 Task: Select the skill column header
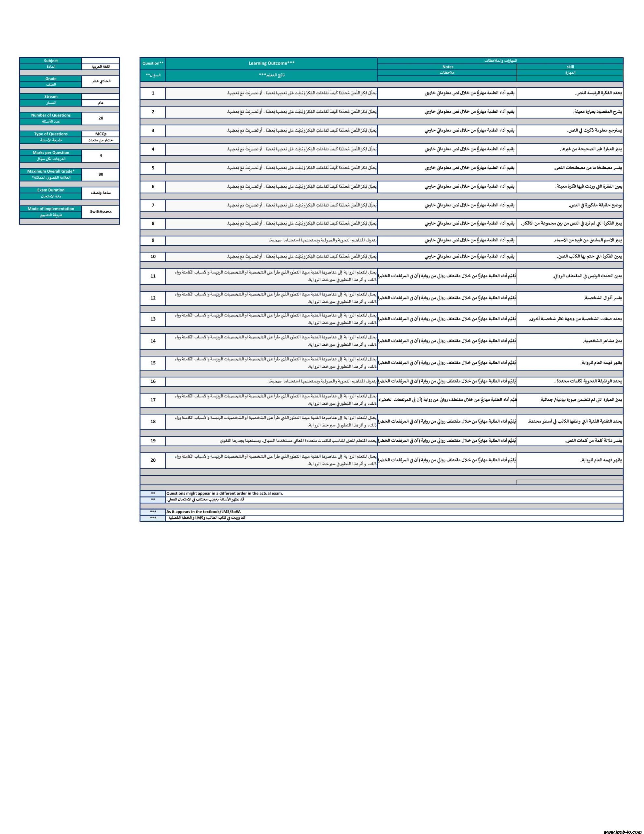pyautogui.click(x=570, y=67)
